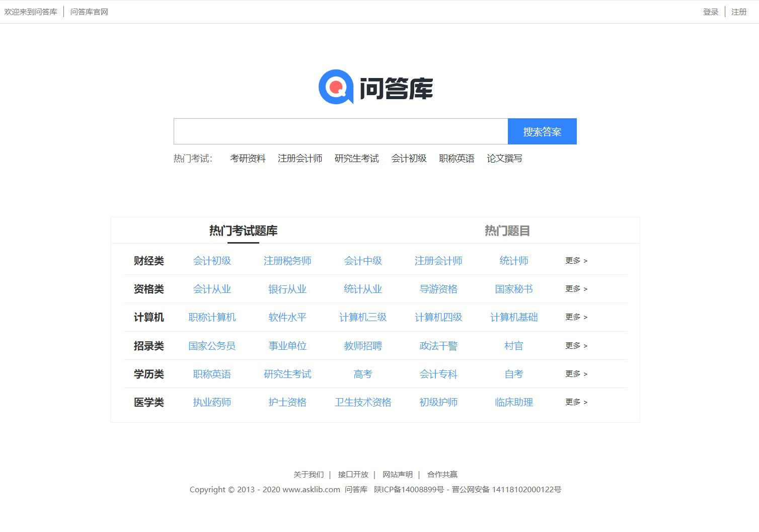Open 政法干警 question bank

tap(438, 346)
